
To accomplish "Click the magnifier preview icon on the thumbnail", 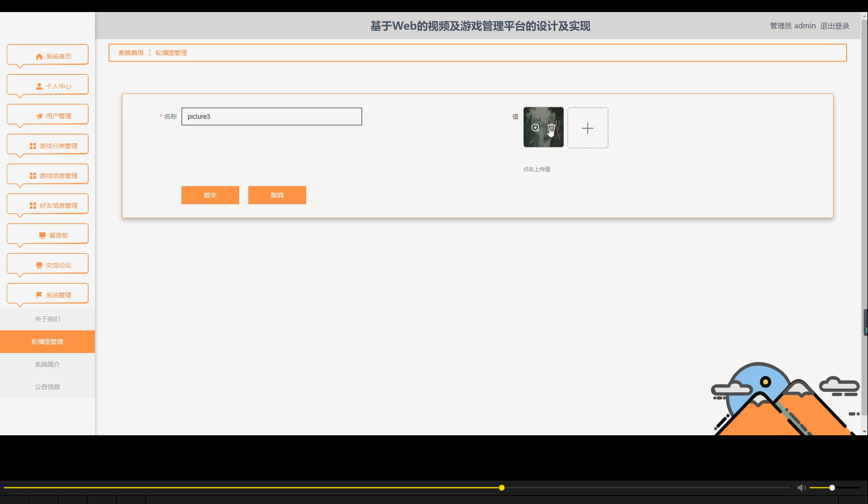I will pos(535,128).
